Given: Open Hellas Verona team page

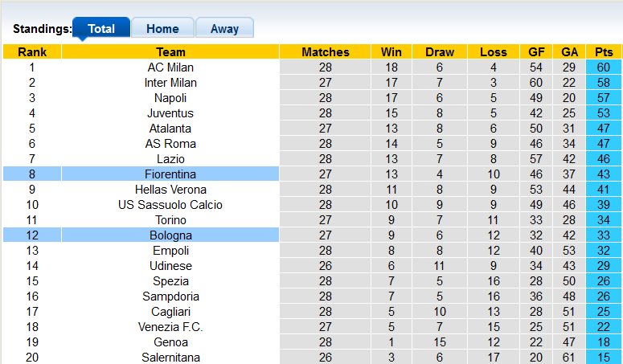Looking at the screenshot, I should click(170, 190).
